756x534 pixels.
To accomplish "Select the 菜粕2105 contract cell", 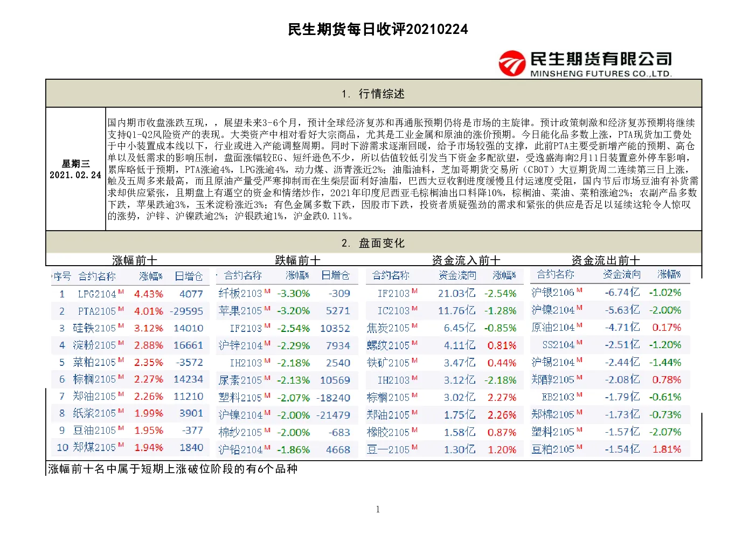I will [x=99, y=362].
